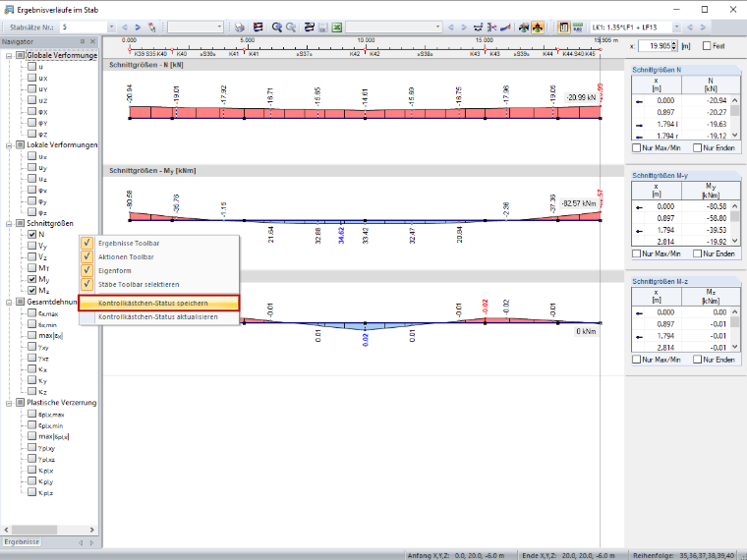Click the smoothing ranges icon next to zoom tools
747x560 pixels.
[310, 28]
